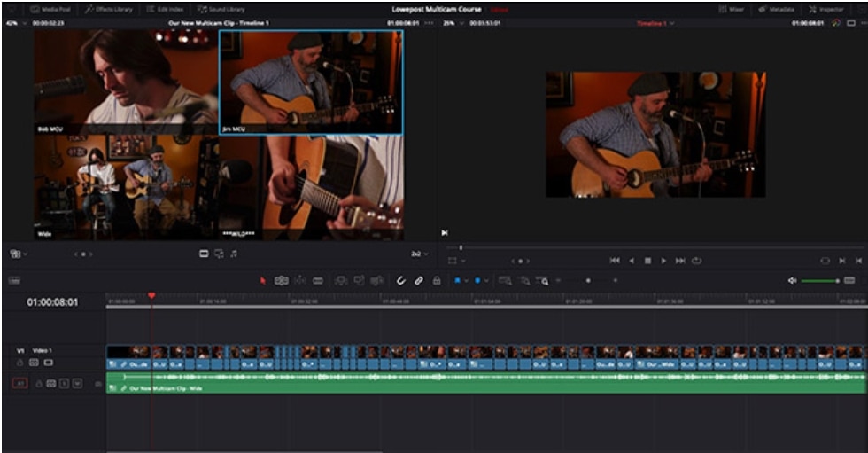Viewport: 868px width, 453px height.
Task: Select the Bob MCU camera angle
Action: tap(126, 82)
